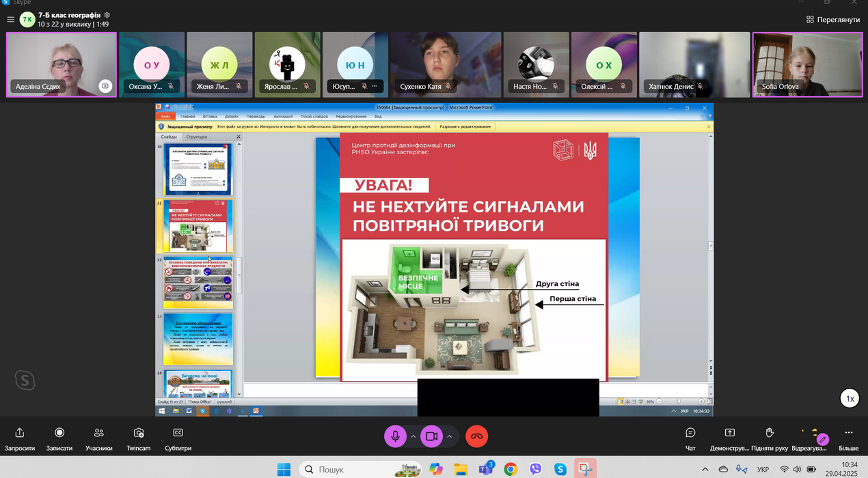Select Аделіна Седих video thumbnail
Viewport: 868px width, 478px height.
(x=62, y=65)
